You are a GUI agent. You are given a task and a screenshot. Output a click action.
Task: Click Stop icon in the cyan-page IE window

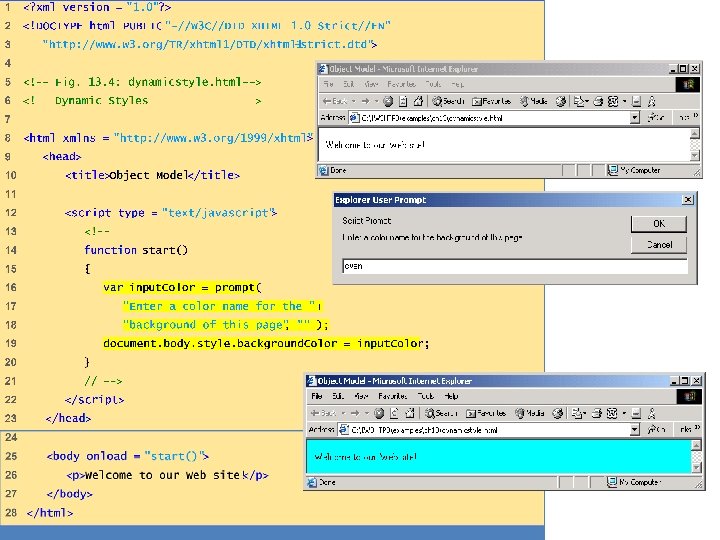point(379,413)
